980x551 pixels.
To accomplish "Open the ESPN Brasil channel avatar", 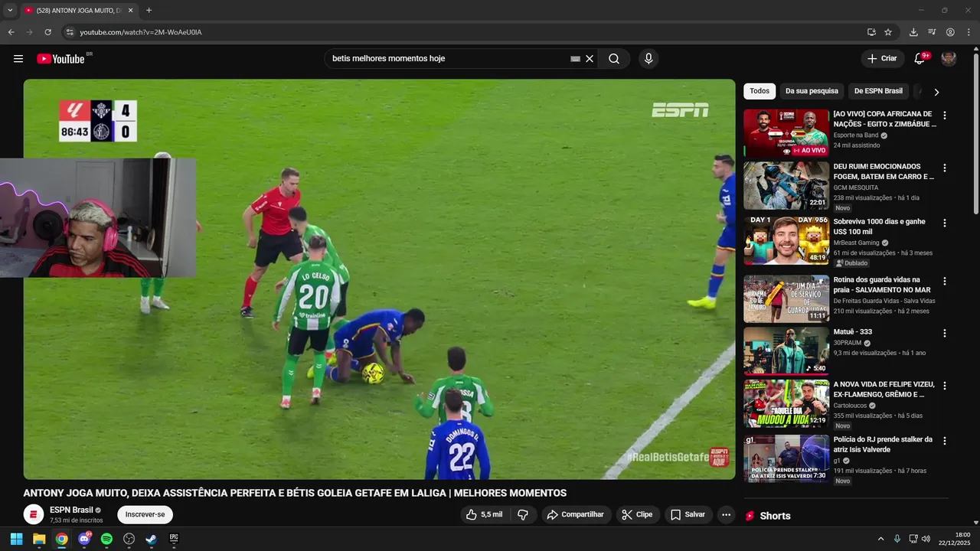I will (x=34, y=514).
